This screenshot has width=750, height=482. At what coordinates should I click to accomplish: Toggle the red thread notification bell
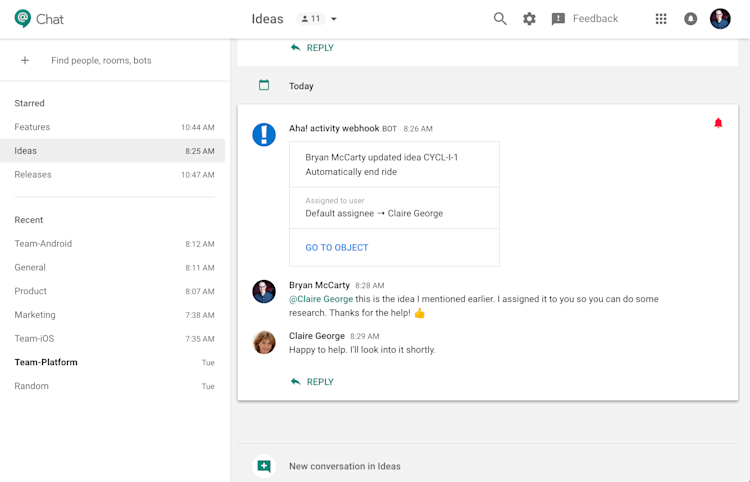pos(718,123)
